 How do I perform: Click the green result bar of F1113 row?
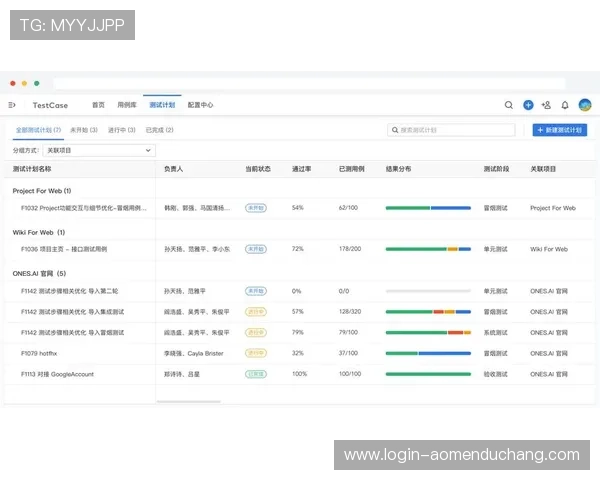(428, 374)
